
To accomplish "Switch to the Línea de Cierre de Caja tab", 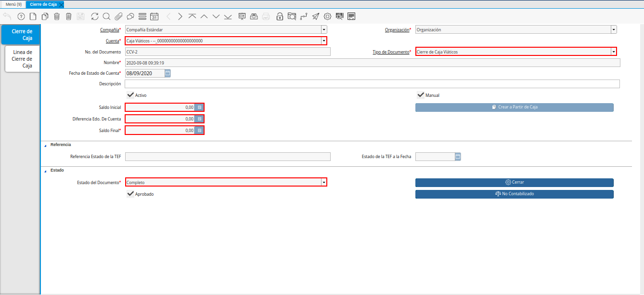I will pos(23,59).
